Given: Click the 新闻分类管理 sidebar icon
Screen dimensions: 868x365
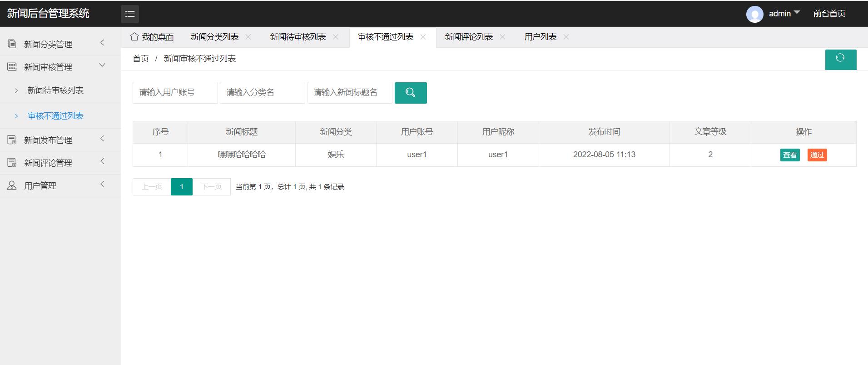Looking at the screenshot, I should coord(12,44).
